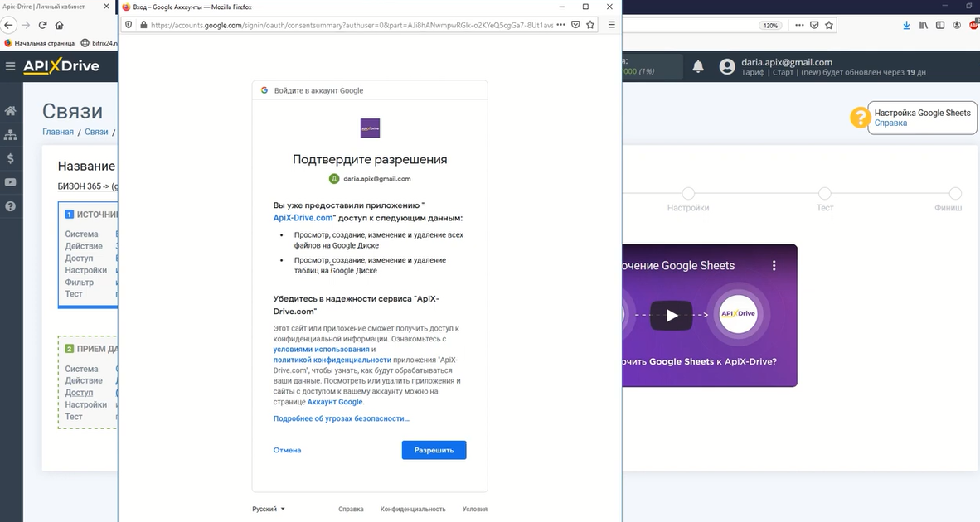Open notifications bell in ApiX-Drive header
980x522 pixels.
click(x=698, y=66)
